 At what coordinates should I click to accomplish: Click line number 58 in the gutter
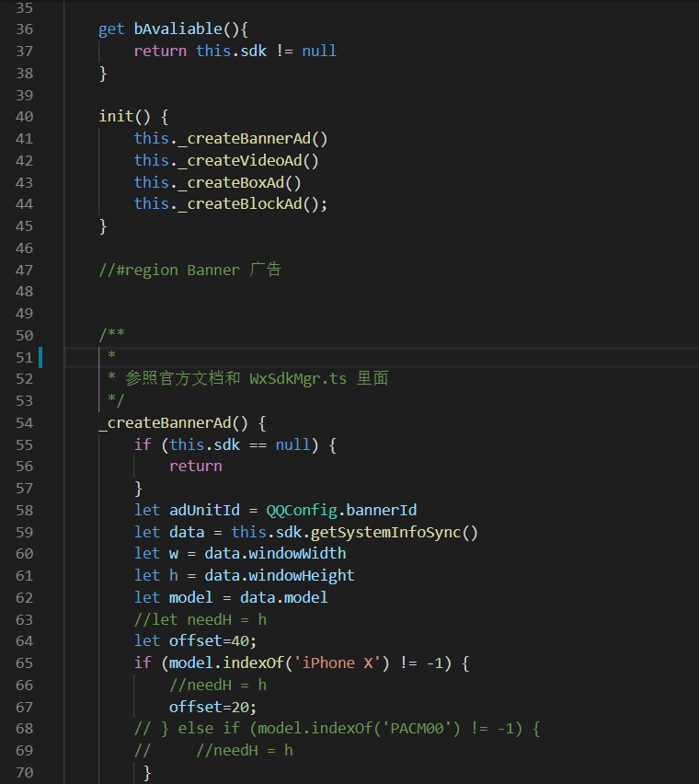click(25, 511)
